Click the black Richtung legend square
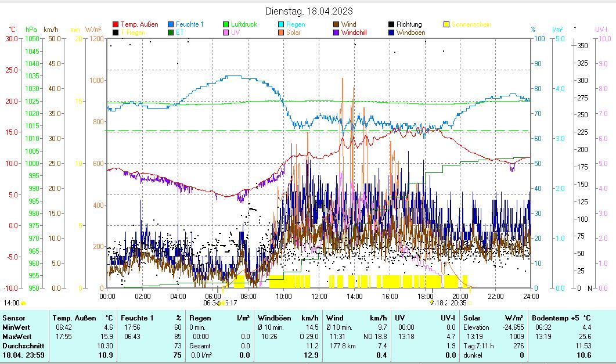The image size is (616, 364). pos(391,24)
